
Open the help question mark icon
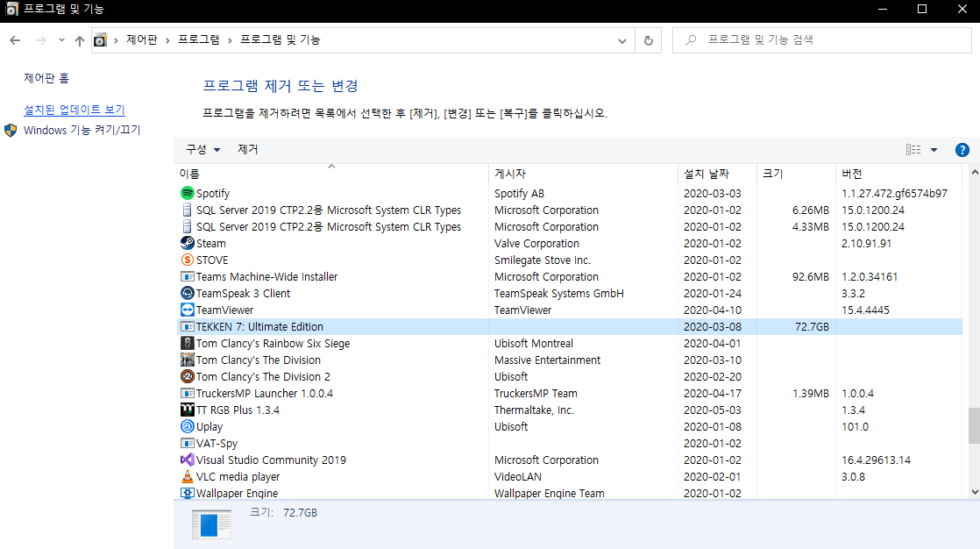pyautogui.click(x=962, y=150)
